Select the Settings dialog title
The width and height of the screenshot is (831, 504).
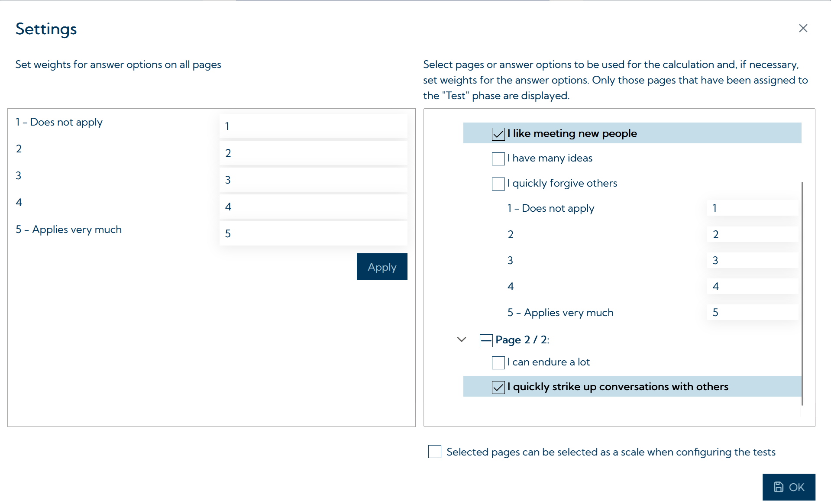46,29
